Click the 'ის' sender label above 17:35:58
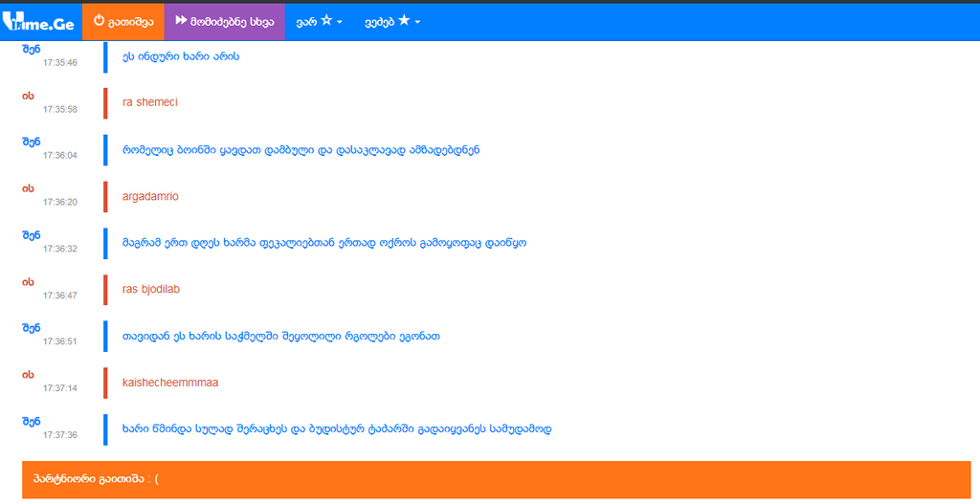Image resolution: width=980 pixels, height=504 pixels. pyautogui.click(x=28, y=97)
